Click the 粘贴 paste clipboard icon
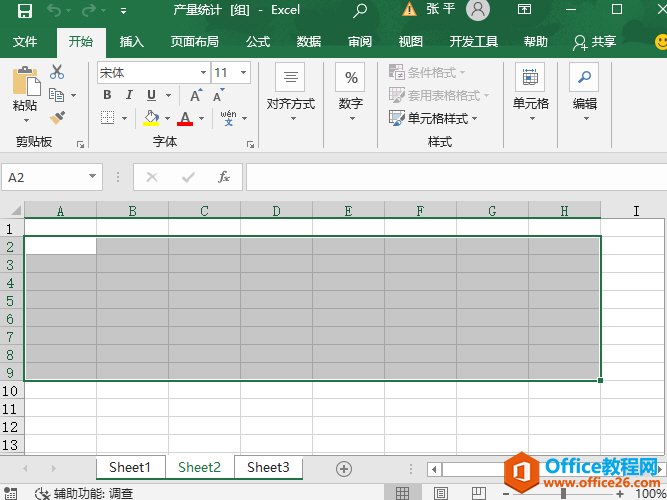Viewport: 667px width, 500px height. [26, 81]
